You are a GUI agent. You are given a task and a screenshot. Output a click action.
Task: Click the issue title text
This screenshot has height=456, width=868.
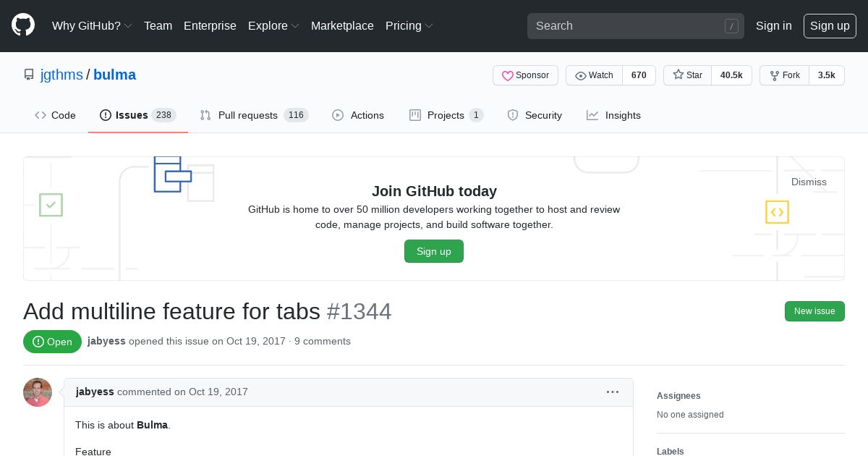[x=171, y=311]
